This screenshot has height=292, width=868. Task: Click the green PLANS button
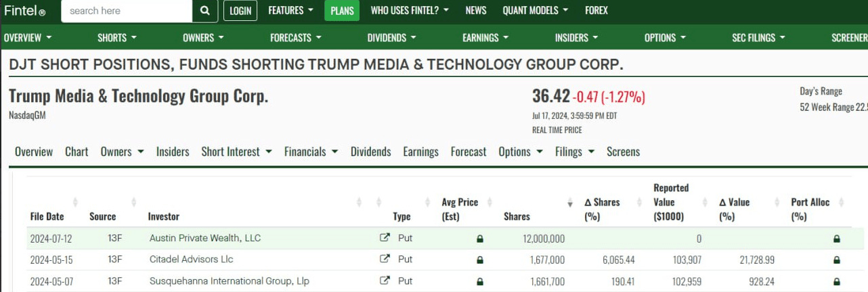pyautogui.click(x=342, y=11)
